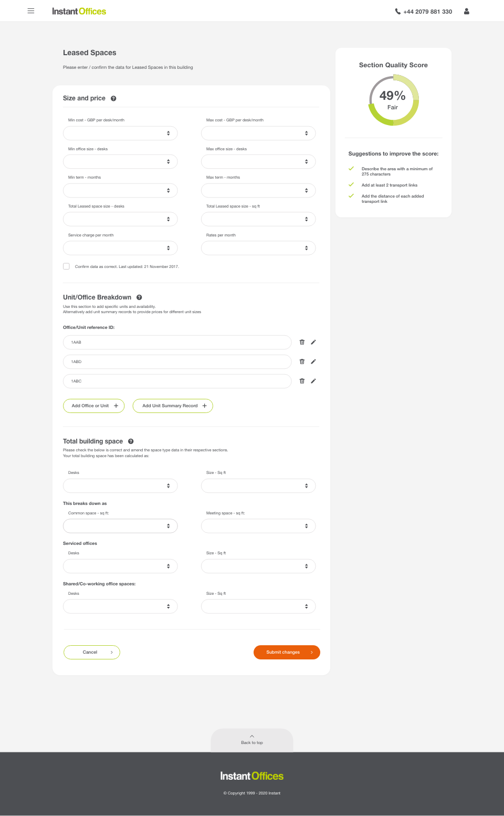This screenshot has height=816, width=504.
Task: Click Add Office or Unit button
Action: click(94, 406)
